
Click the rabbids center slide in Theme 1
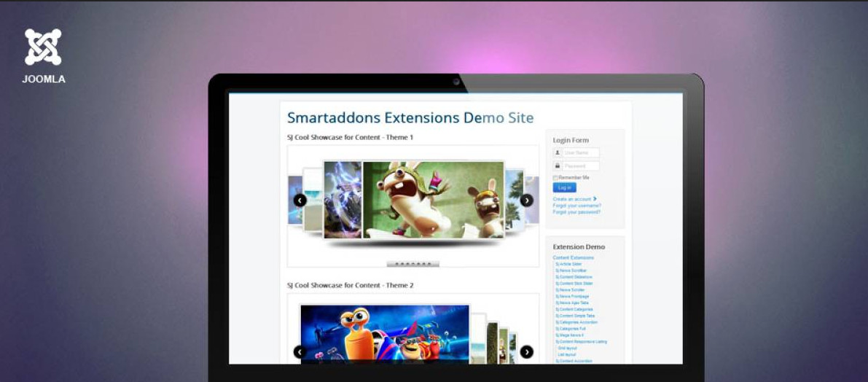[x=434, y=200]
